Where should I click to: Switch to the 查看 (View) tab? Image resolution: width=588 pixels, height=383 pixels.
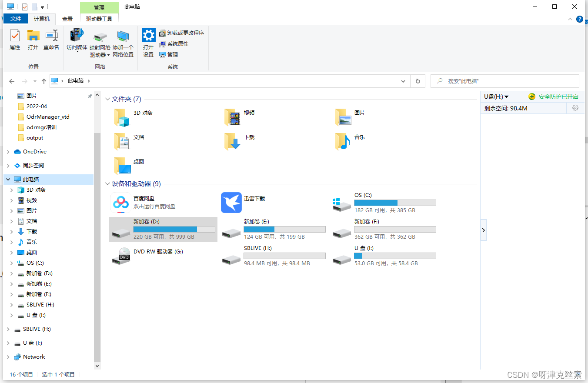(x=67, y=19)
